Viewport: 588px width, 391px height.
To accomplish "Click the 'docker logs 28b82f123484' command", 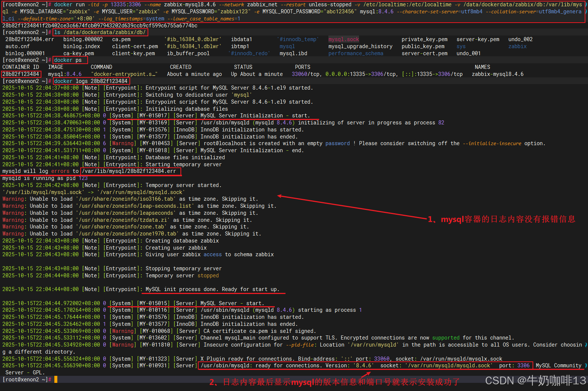I will pyautogui.click(x=91, y=81).
